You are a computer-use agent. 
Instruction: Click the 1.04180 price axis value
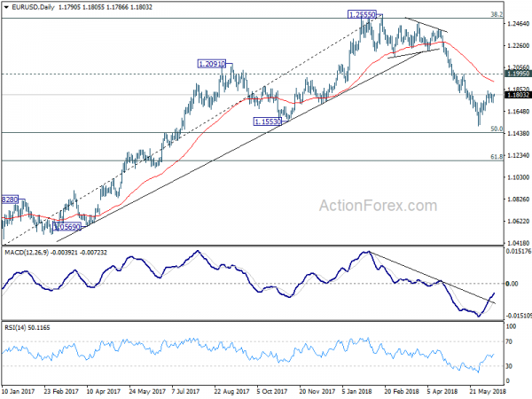coord(518,243)
